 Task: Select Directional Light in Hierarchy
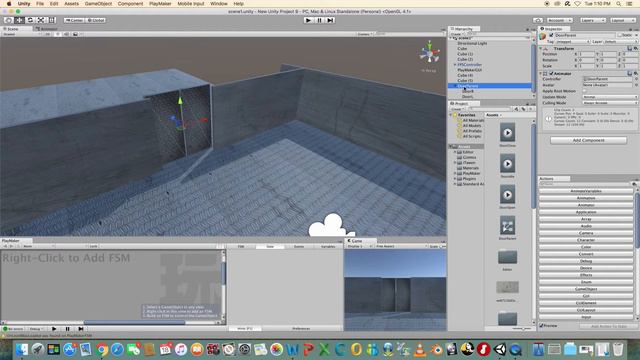pos(472,43)
